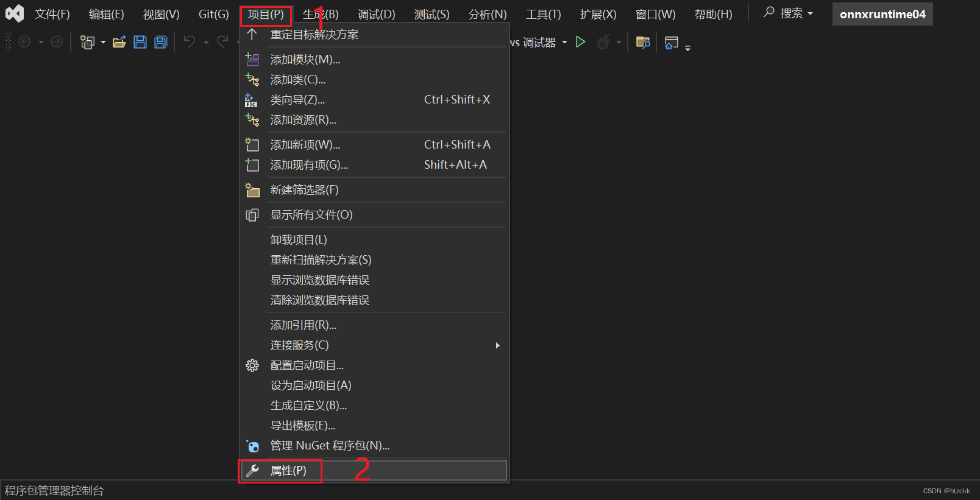Open the undo history dropdown arrow
This screenshot has width=980, height=500.
pos(206,43)
